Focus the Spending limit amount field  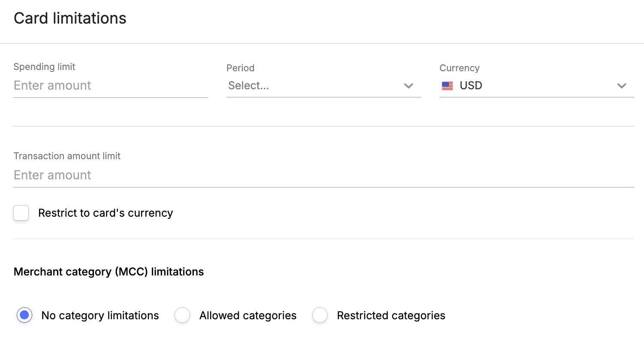[111, 85]
